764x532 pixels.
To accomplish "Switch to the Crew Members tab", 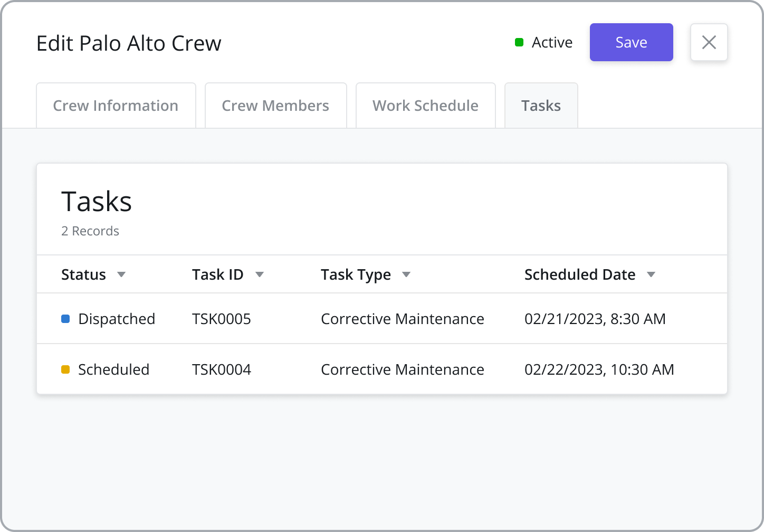I will (x=275, y=106).
